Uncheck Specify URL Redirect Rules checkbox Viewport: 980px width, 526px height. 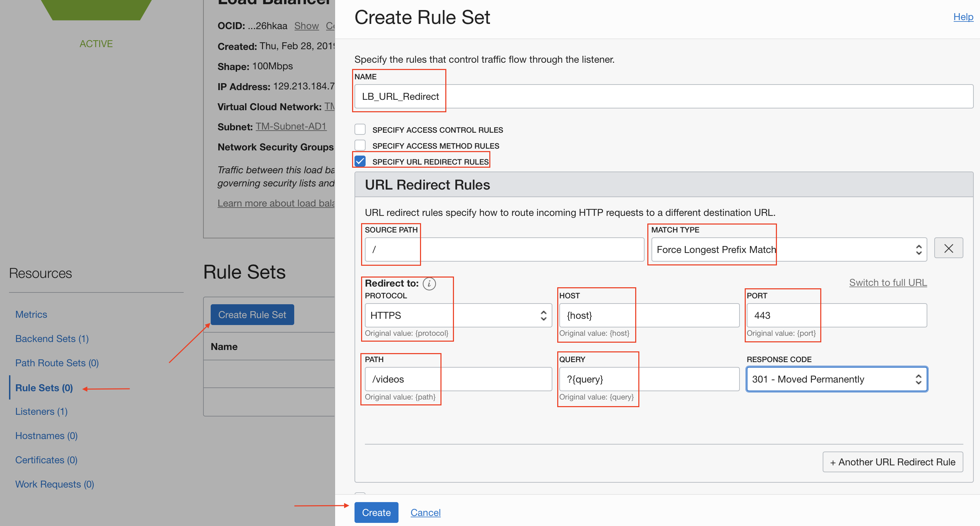[x=360, y=161]
